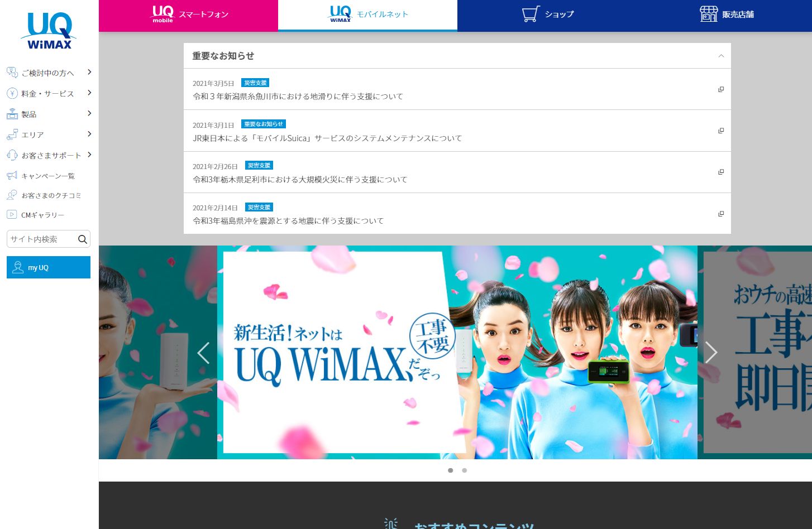
Task: Click the 新生活 UQ WiMAX banner
Action: pyautogui.click(x=457, y=353)
